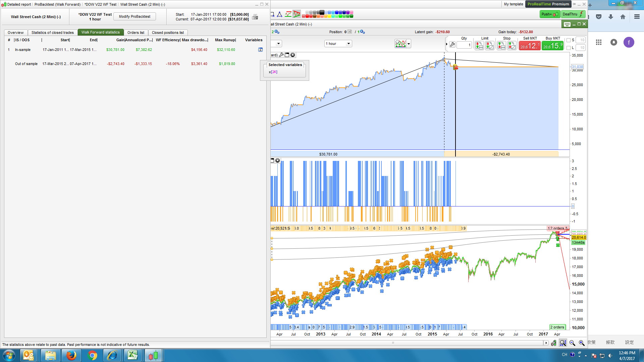This screenshot has height=362, width=644.
Task: Select the channel drawing tool
Action: click(288, 14)
